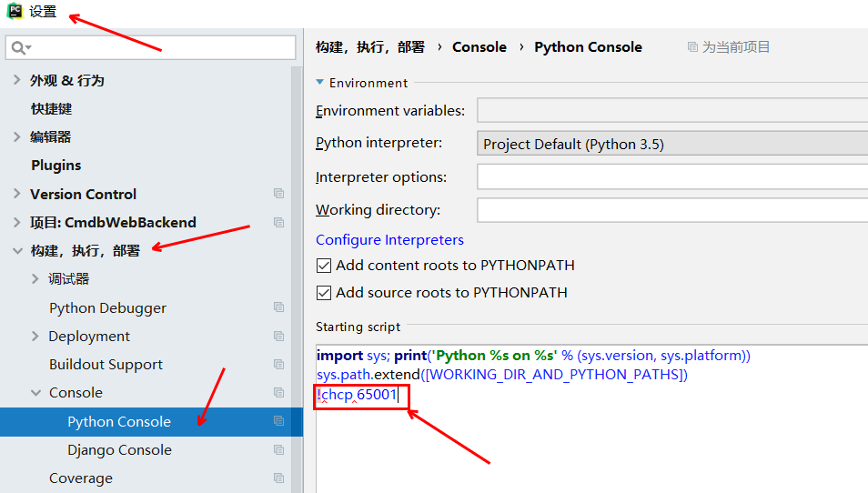
Task: Click the 'Starting script' label
Action: pyautogui.click(x=358, y=327)
